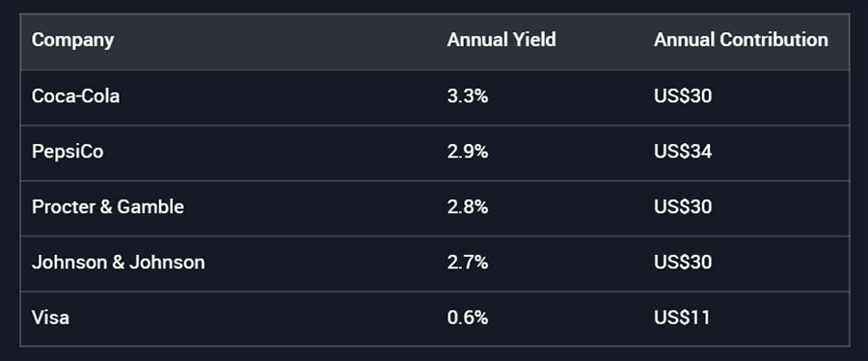Click the Company column header
The width and height of the screenshot is (868, 361).
[72, 41]
